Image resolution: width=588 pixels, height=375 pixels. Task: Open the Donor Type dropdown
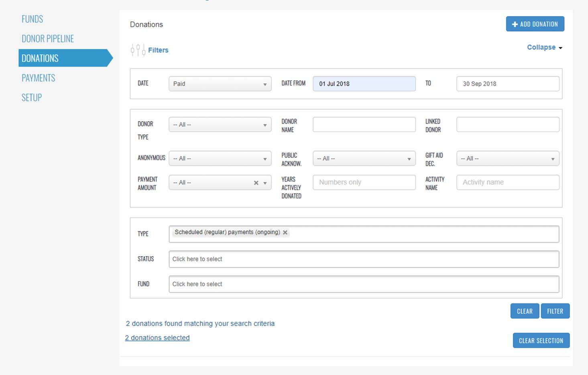[x=220, y=125]
